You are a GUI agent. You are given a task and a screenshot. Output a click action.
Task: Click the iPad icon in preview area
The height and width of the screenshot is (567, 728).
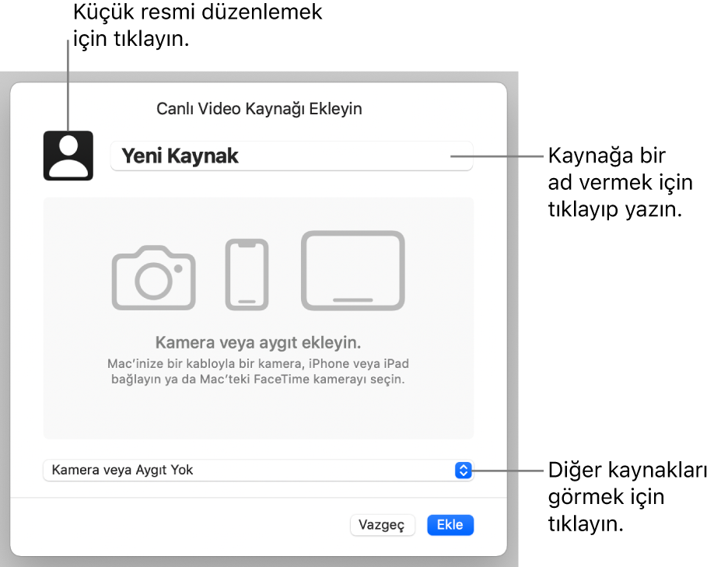pyautogui.click(x=353, y=270)
